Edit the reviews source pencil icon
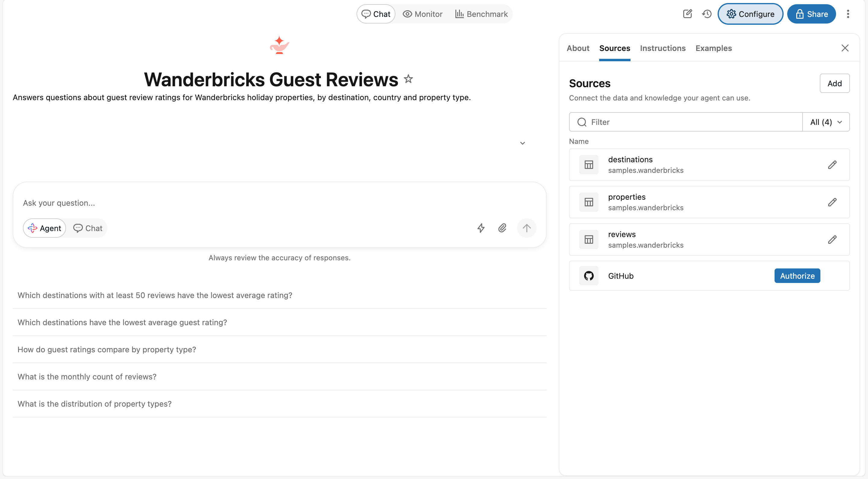 [832, 239]
